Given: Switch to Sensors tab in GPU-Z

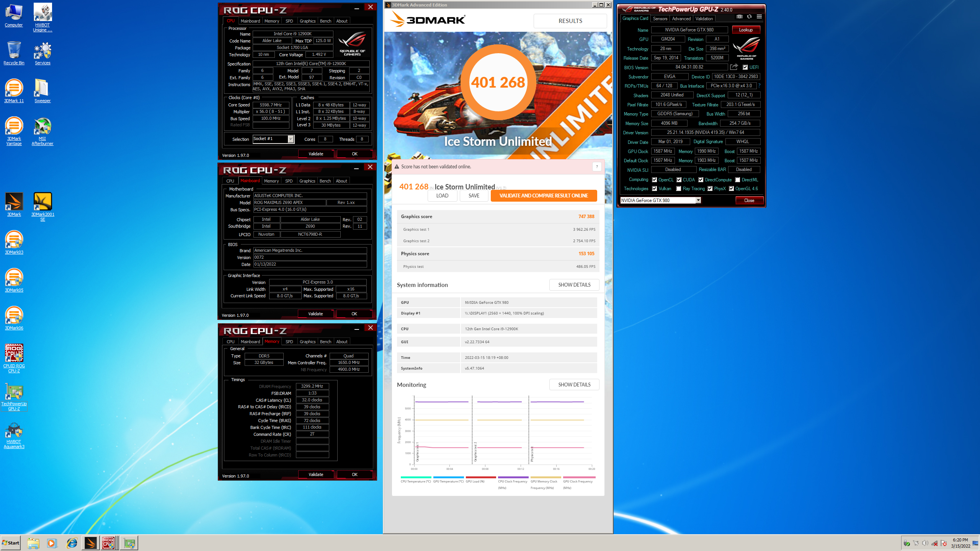Looking at the screenshot, I should point(660,18).
